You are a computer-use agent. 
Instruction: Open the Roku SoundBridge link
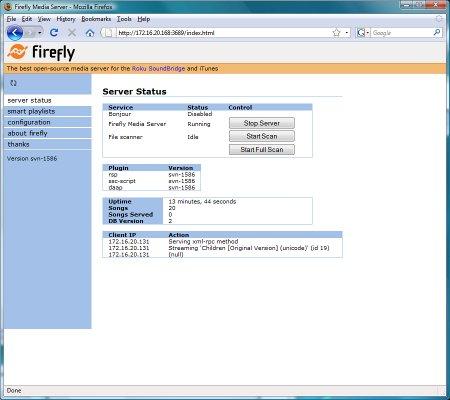click(158, 68)
